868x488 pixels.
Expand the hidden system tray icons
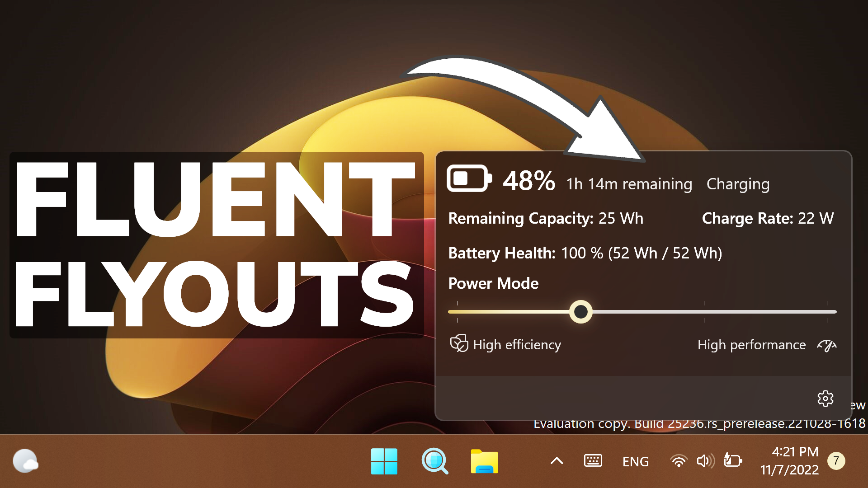point(556,461)
